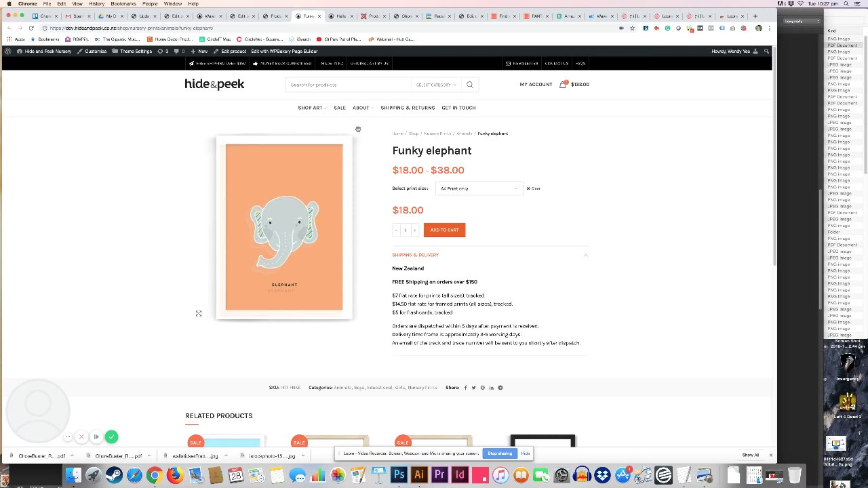Open a new Chrome tab with plus button
868x488 pixels.
[755, 16]
